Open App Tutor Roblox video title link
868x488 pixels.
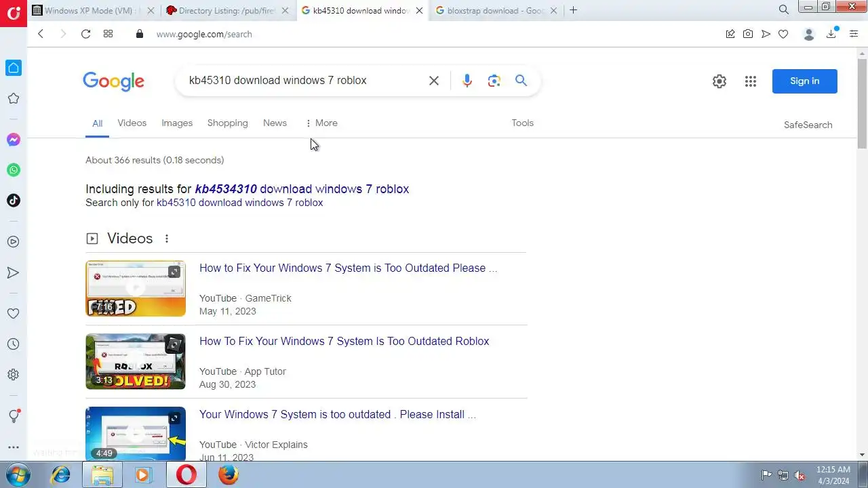[344, 341]
